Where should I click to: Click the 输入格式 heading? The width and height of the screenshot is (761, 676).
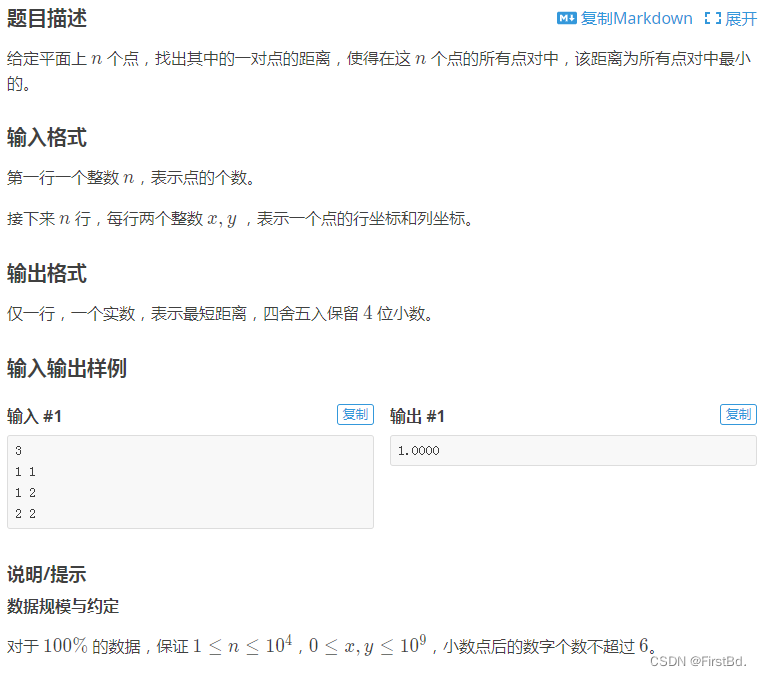[47, 137]
